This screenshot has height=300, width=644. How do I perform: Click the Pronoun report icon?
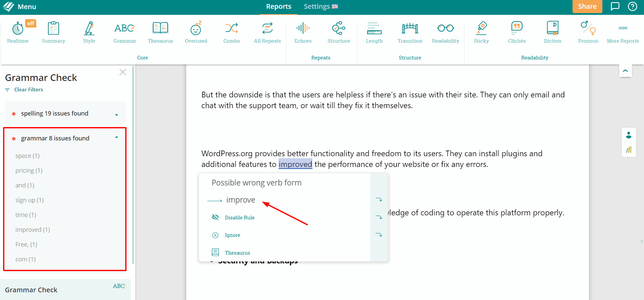pos(588,32)
